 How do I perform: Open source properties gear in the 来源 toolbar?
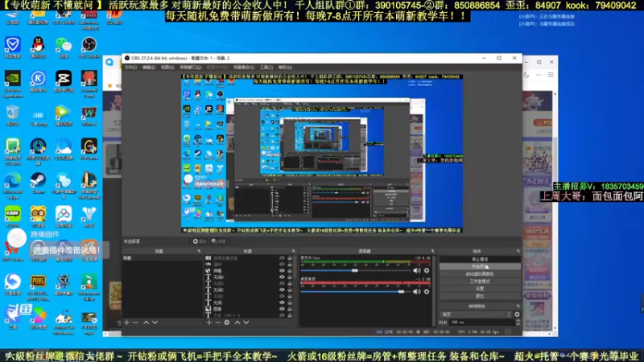point(227,323)
